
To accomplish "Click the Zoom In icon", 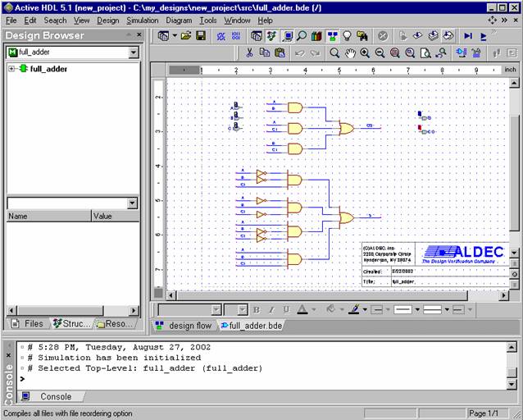I will 365,52.
